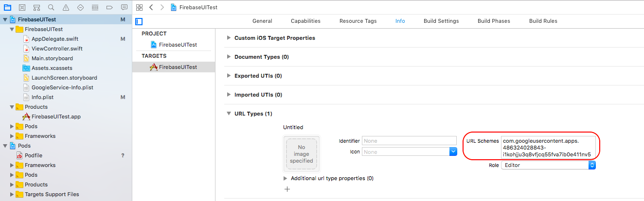The width and height of the screenshot is (644, 201).
Task: Click the No image specified well
Action: click(302, 154)
